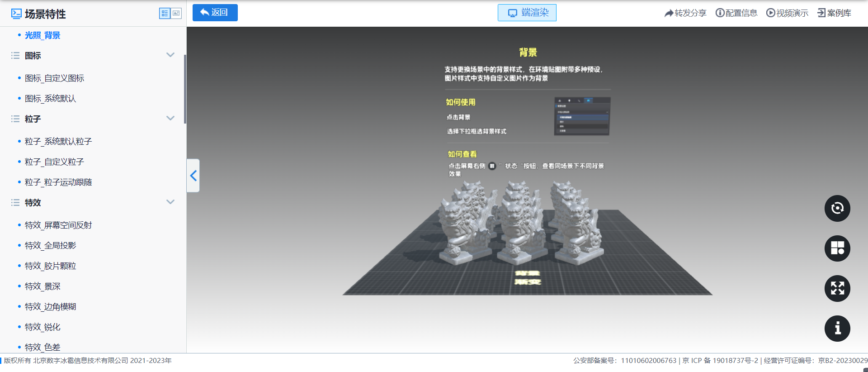Click the reset view round icon
This screenshot has height=372, width=868.
pos(837,208)
